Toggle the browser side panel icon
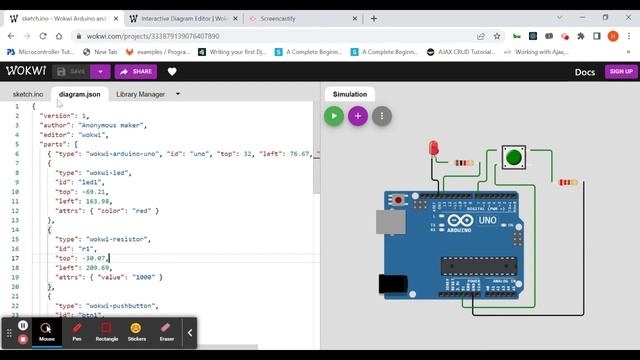Image resolution: width=640 pixels, height=360 pixels. point(597,36)
